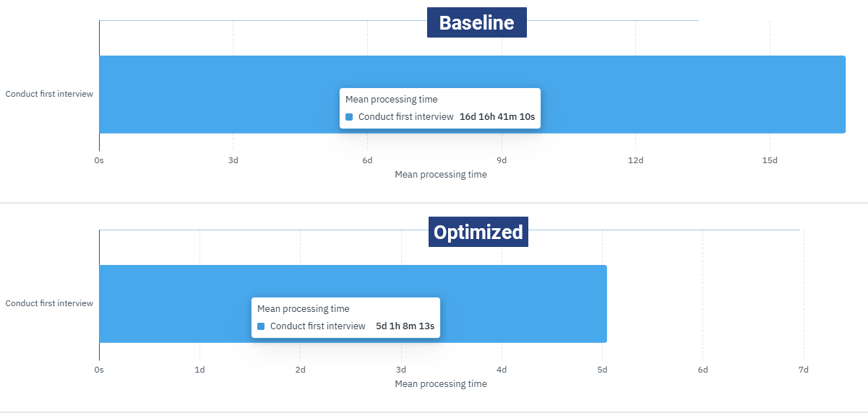Click the 7d tick on the Optimized axis
The image size is (868, 413).
pyautogui.click(x=803, y=370)
